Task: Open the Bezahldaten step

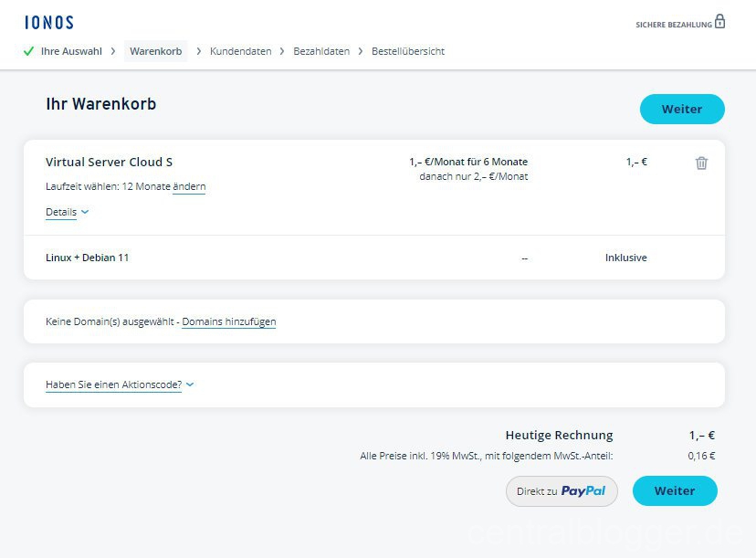Action: 321,51
